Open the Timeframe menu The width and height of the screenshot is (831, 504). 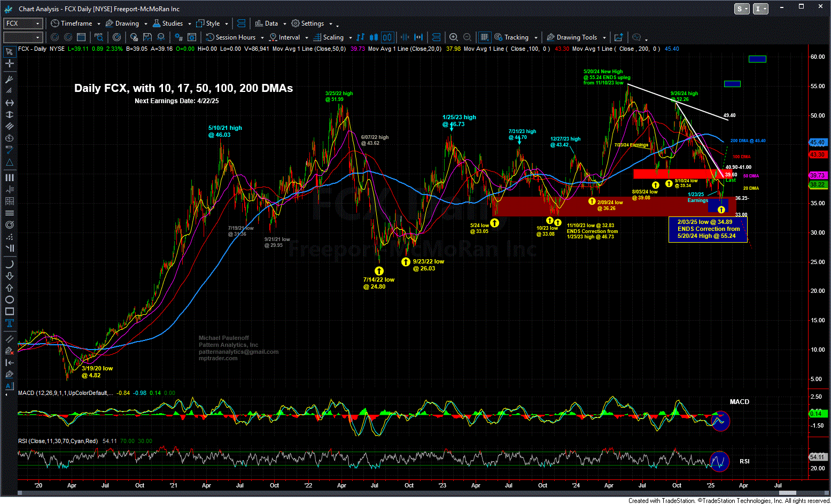pyautogui.click(x=75, y=24)
